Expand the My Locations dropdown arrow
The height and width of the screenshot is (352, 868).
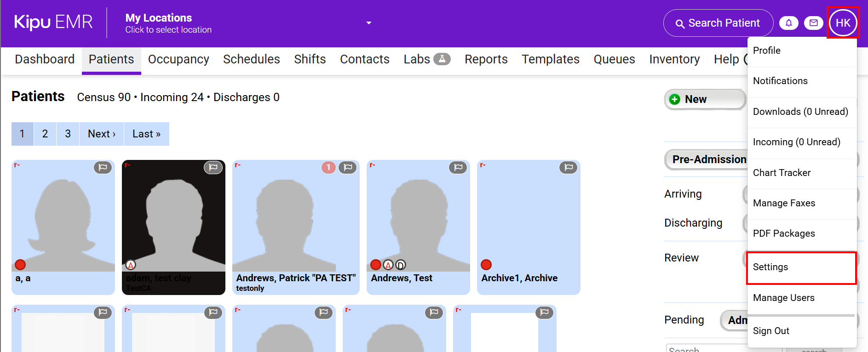pyautogui.click(x=368, y=23)
